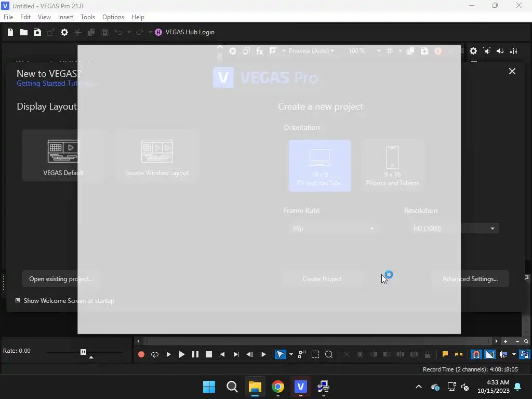Open the Resolution HD (1080) dropdown
Screen dimensions: 532x399
coord(453,229)
